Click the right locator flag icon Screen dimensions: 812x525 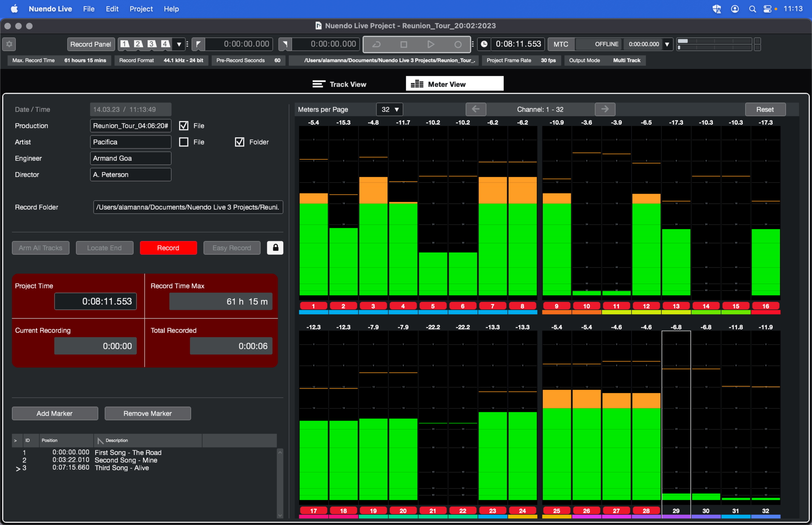coord(285,44)
